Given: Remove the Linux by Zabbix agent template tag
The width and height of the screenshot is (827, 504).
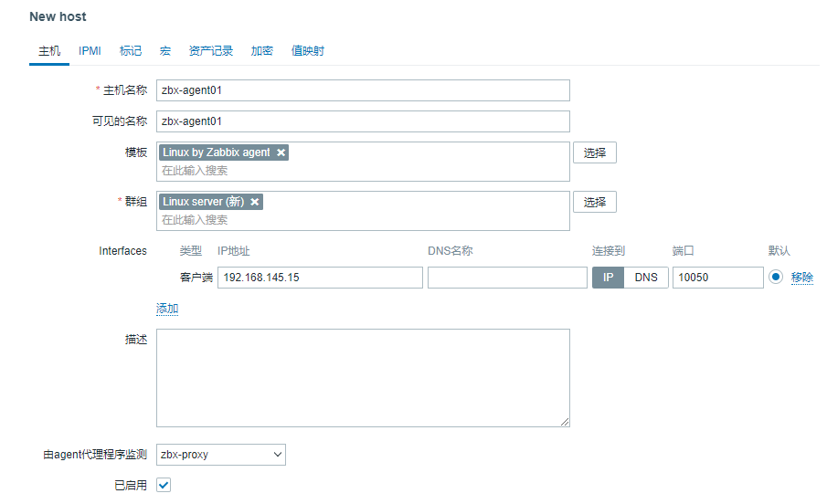Looking at the screenshot, I should [x=281, y=152].
